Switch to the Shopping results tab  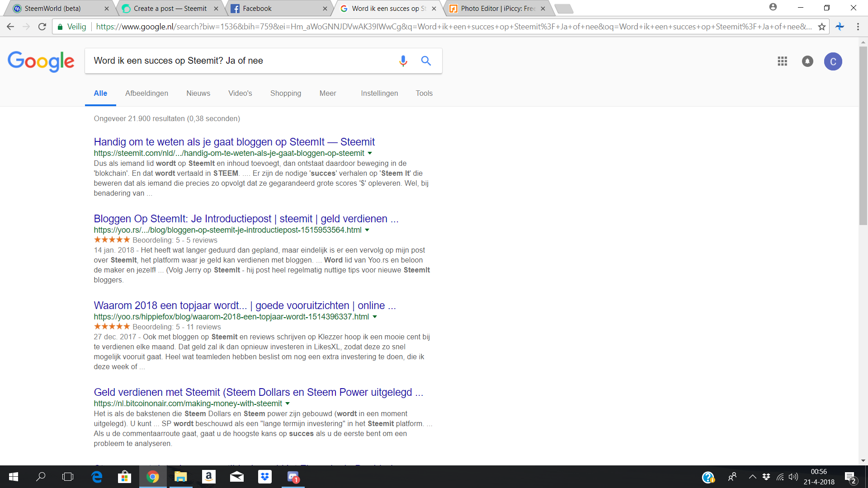click(x=286, y=93)
